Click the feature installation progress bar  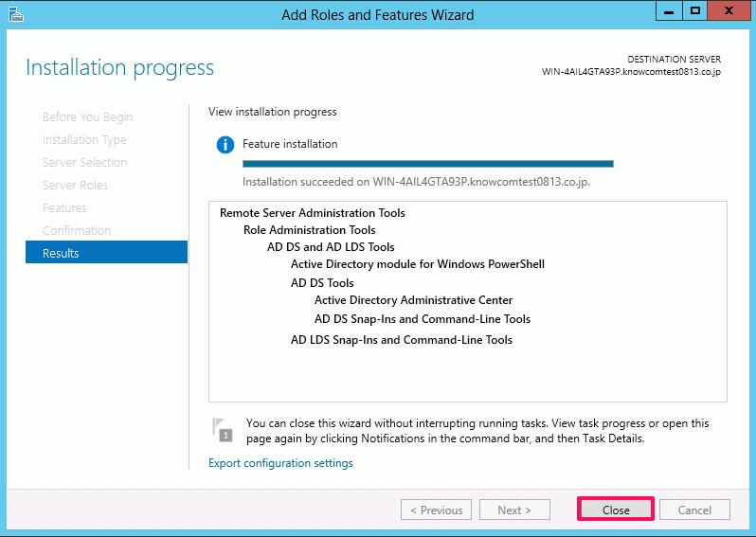click(427, 164)
